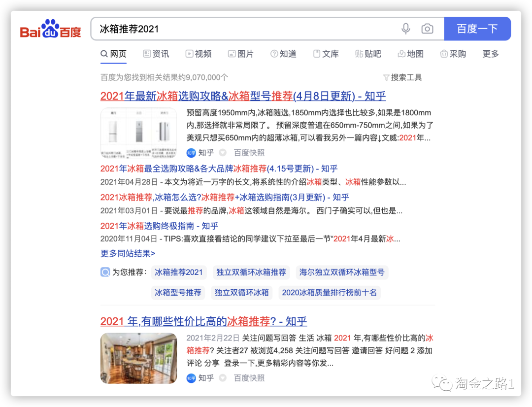Viewport: 532px width, 407px height.
Task: Expand the dropdown arrow beside second 知乎 source
Action: (223, 378)
